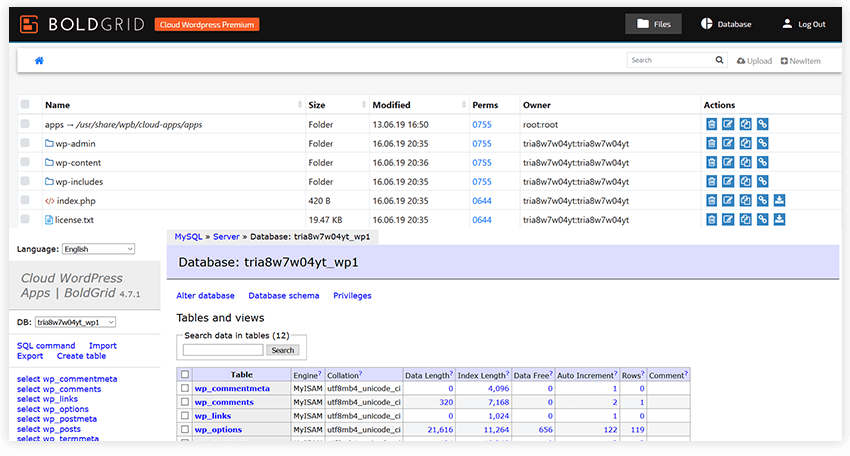The height and width of the screenshot is (456, 850).
Task: Switch to the Database tab
Action: coord(726,24)
